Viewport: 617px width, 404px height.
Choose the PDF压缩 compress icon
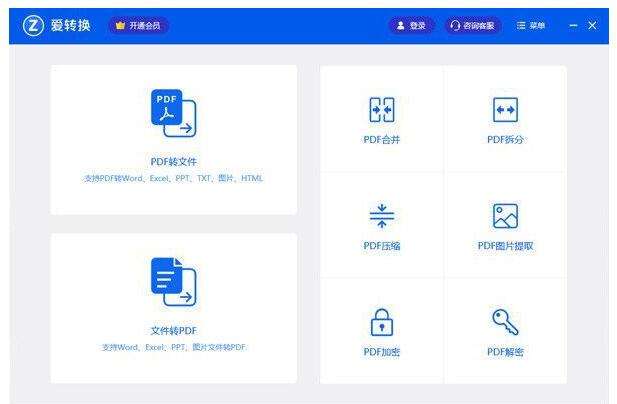pyautogui.click(x=382, y=216)
